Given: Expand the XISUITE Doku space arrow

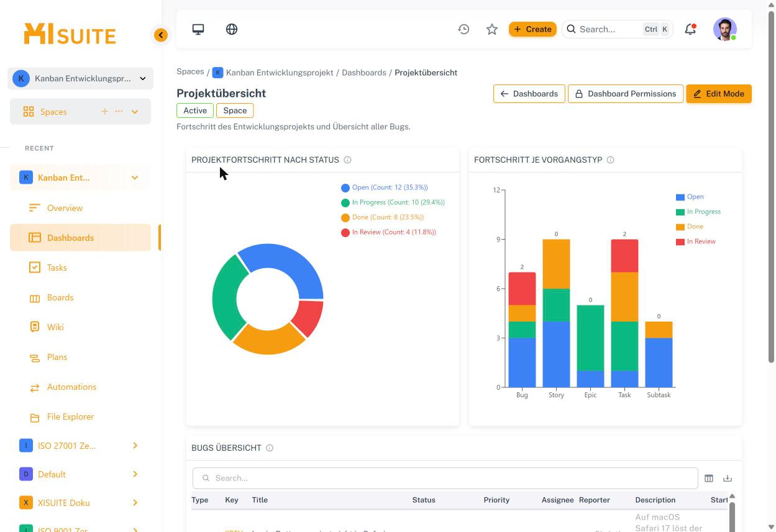Looking at the screenshot, I should (x=135, y=503).
